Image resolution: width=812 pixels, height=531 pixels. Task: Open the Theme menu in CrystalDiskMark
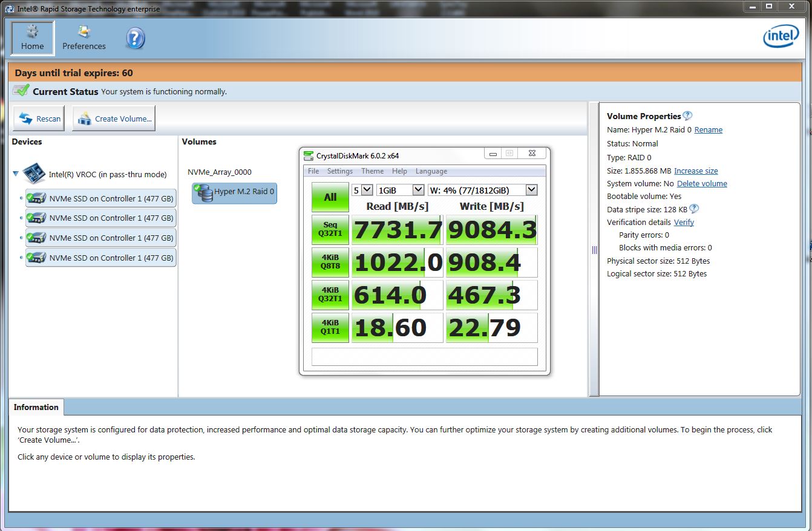coord(373,171)
